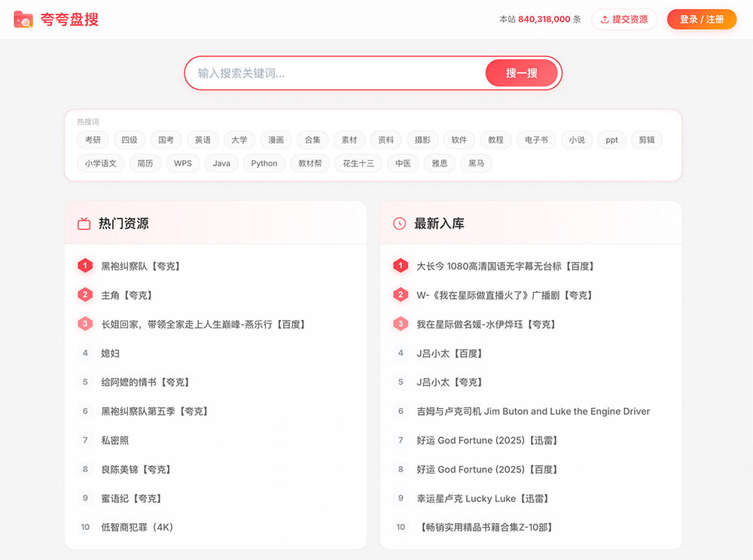Click rank 2 badge next to 主角【夸克】

point(85,294)
